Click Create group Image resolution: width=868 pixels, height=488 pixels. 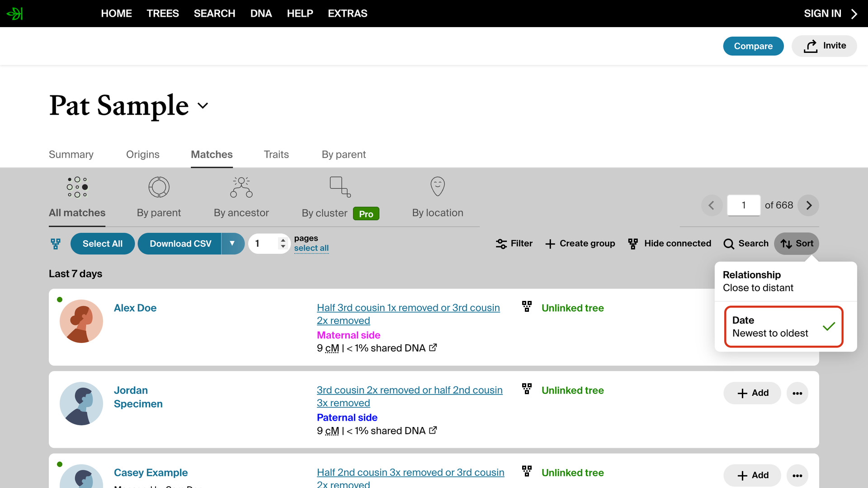(580, 244)
